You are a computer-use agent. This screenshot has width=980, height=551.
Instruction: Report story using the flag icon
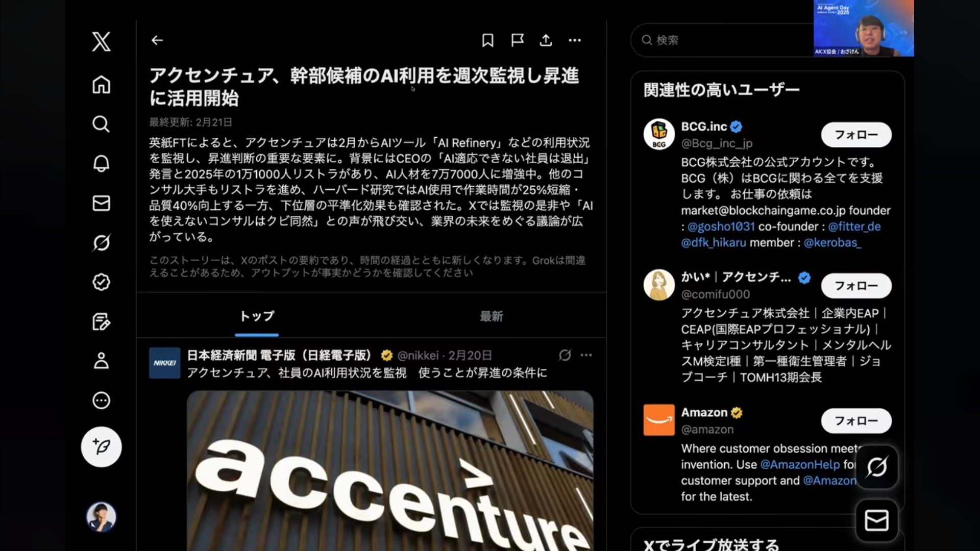click(517, 40)
